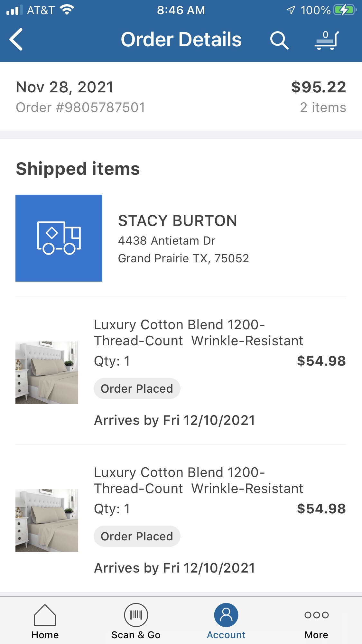Switch to Account tab

click(x=226, y=621)
